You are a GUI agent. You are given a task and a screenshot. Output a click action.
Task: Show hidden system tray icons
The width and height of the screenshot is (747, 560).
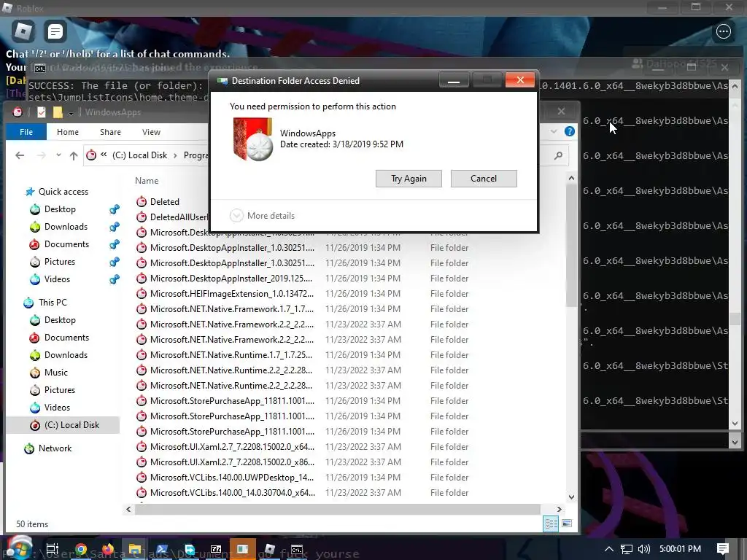click(x=609, y=549)
